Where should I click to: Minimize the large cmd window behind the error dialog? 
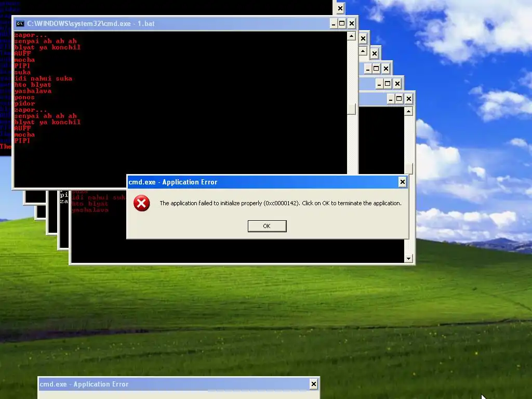click(391, 99)
